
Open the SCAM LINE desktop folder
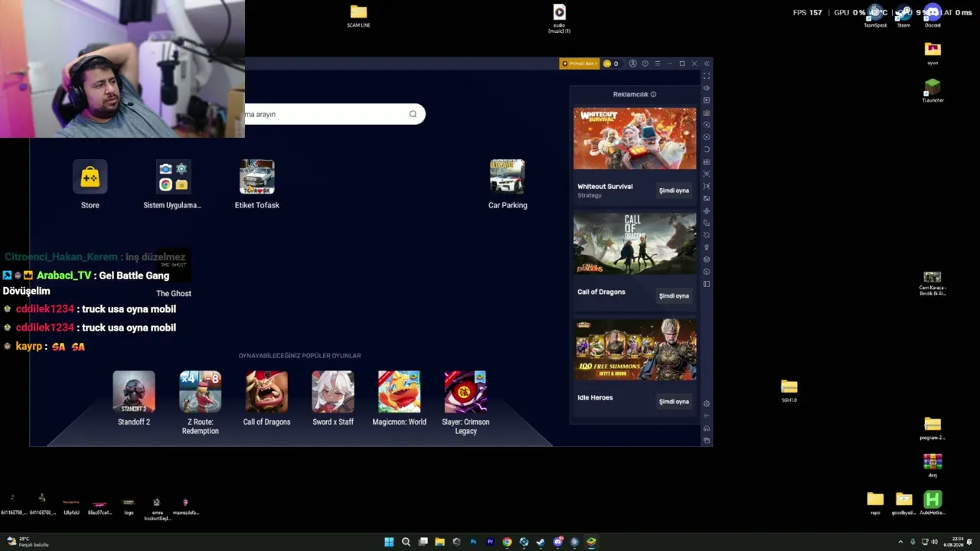[358, 15]
